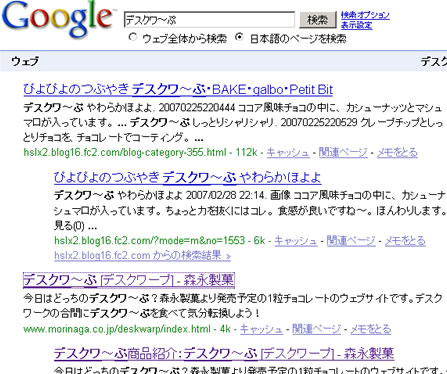Open 関連ページ for the morinaga deskwarp/index.html result
This screenshot has width=447, height=374.
point(316,329)
